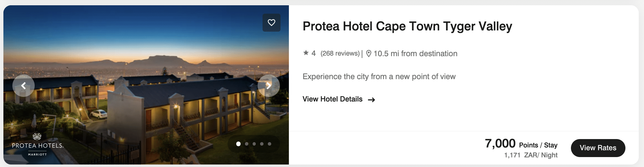Image resolution: width=644 pixels, height=167 pixels.
Task: Select the first carousel dot indicator
Action: click(238, 144)
